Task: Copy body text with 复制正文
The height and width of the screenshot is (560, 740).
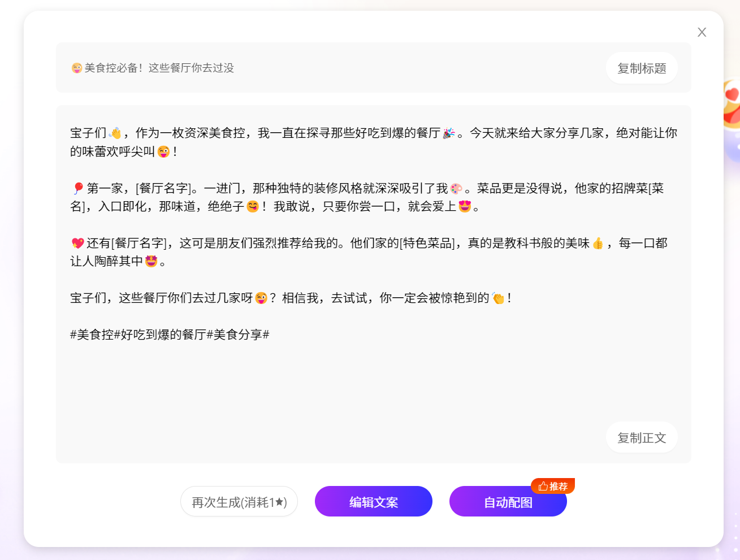Action: 641,438
